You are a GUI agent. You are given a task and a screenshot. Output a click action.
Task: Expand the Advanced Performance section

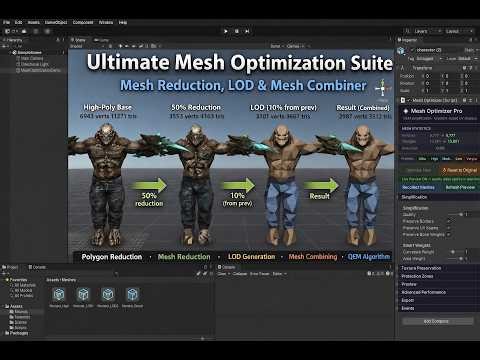(x=439, y=292)
